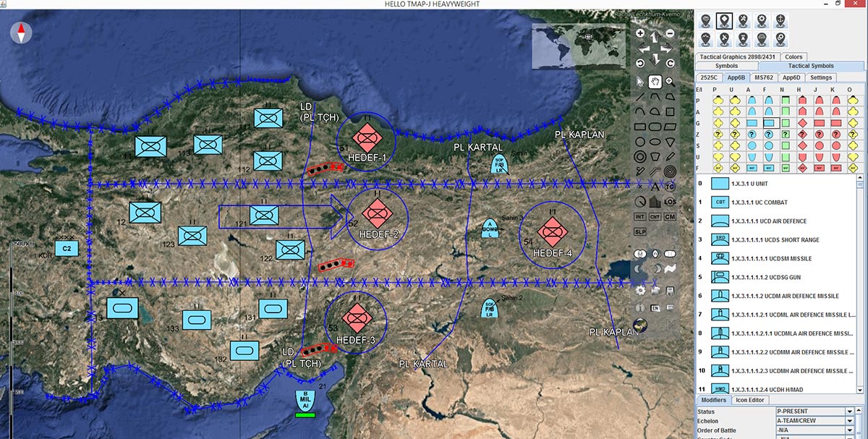The height and width of the screenshot is (439, 868).
Task: Click the zoom out minus button
Action: click(x=670, y=33)
